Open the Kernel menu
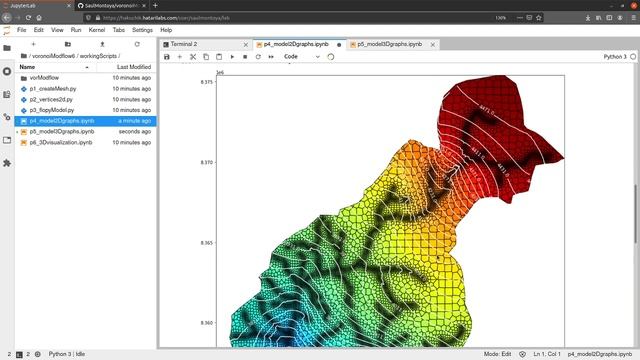Image resolution: width=640 pixels, height=360 pixels. point(97,30)
